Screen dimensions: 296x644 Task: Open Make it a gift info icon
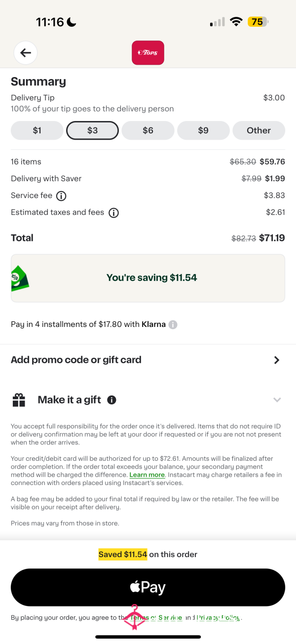coord(112,400)
